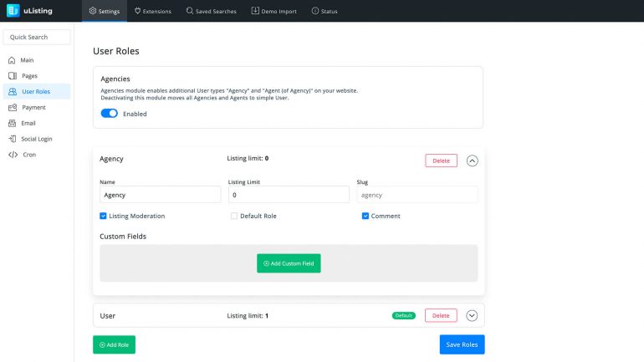Check the Default Role checkbox

pos(234,216)
